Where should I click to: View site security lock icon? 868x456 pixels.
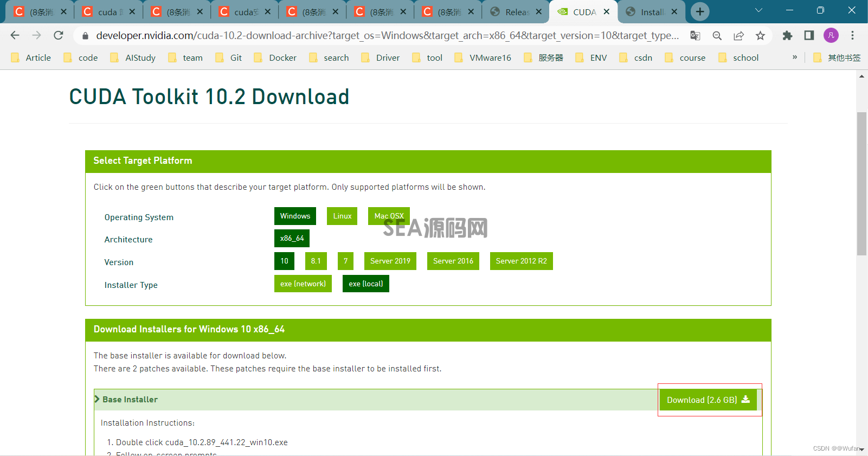[x=85, y=36]
